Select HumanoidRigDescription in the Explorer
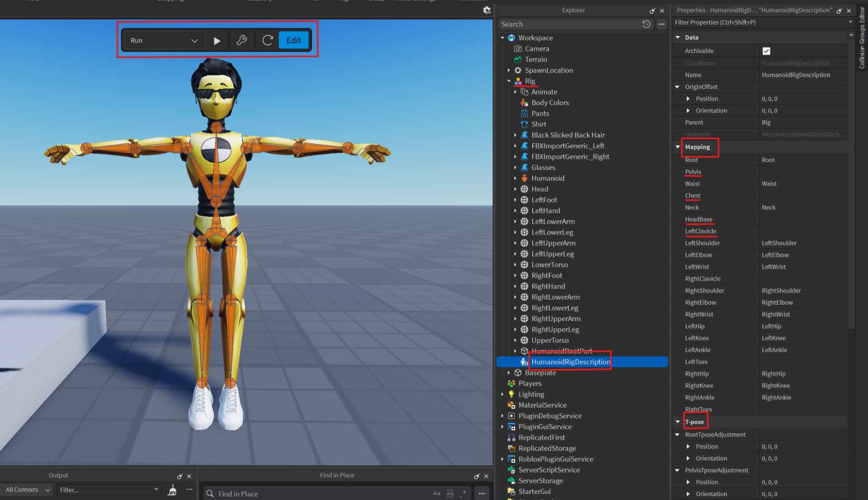Screen dimensions: 868x500 click(570, 362)
